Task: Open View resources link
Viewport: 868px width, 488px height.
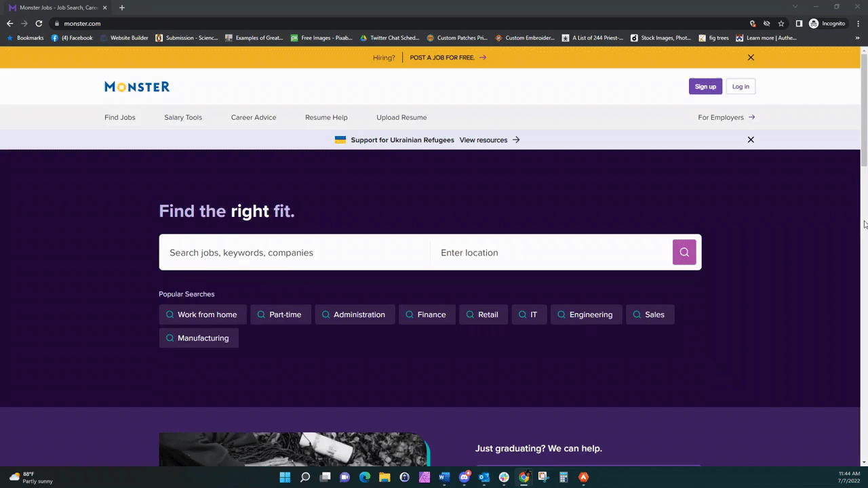Action: pos(490,140)
